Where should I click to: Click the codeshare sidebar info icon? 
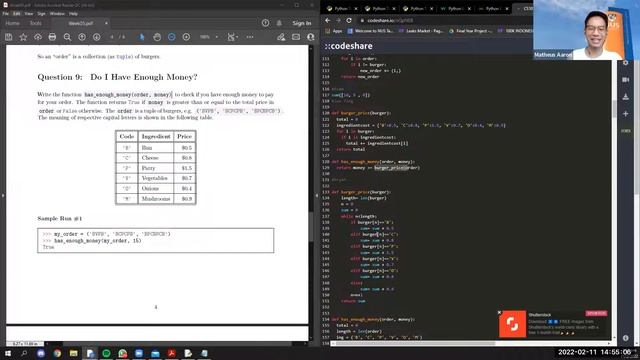pos(626,338)
